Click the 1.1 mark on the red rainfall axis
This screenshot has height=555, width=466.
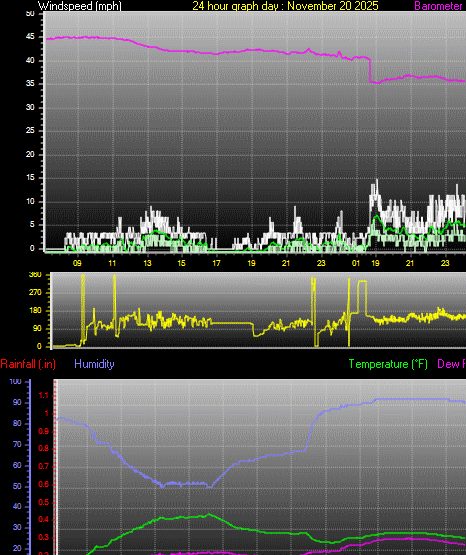[44, 396]
